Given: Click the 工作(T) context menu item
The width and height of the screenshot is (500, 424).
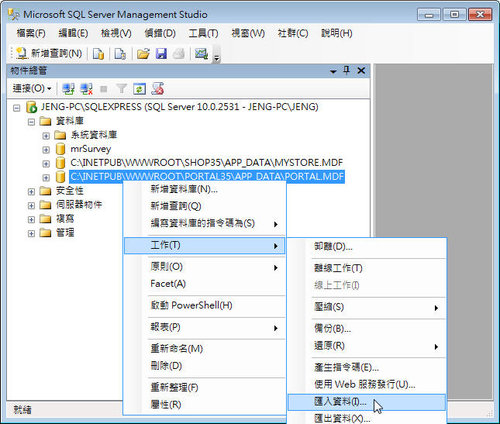Looking at the screenshot, I should point(205,245).
